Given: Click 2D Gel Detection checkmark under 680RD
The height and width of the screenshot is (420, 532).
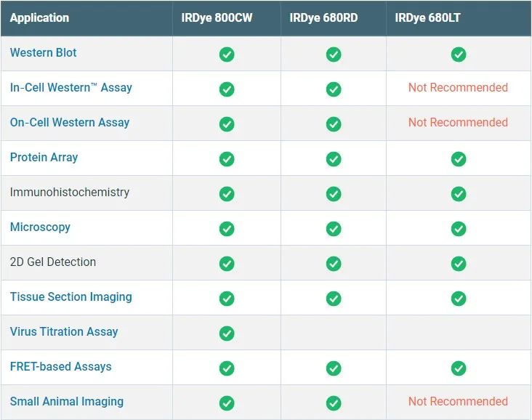Looking at the screenshot, I should click(334, 264).
